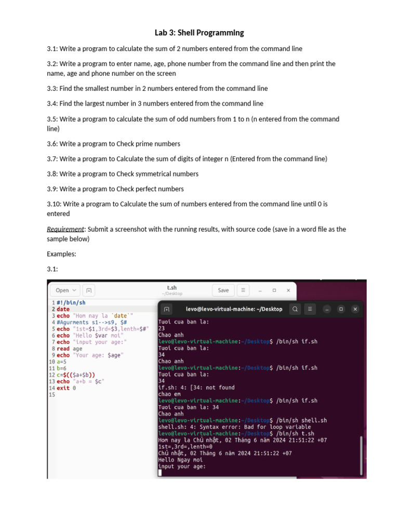Click exercise 3.1 about sum of 2 numbers
399x532 pixels.
[175, 48]
